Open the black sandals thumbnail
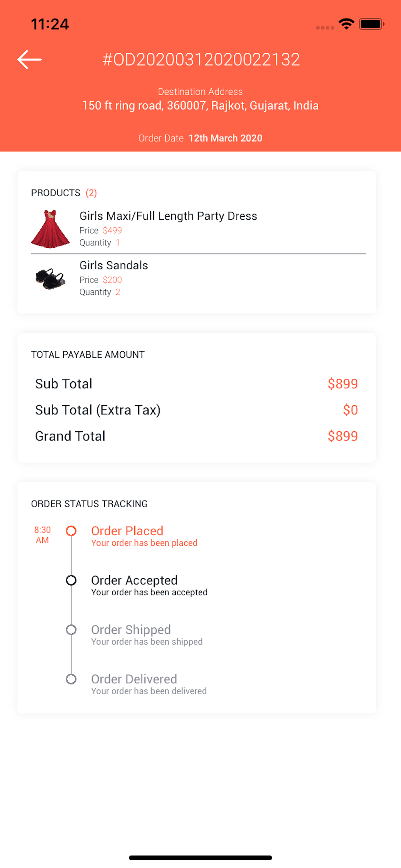Screen dimensions: 401x868 [50, 278]
